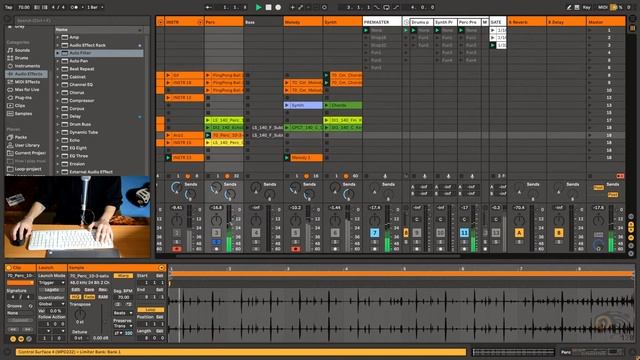Screen dimensions: 640x360
Task: Click the Pan knob on PREMASTER track
Action: pyautogui.click(x=374, y=221)
